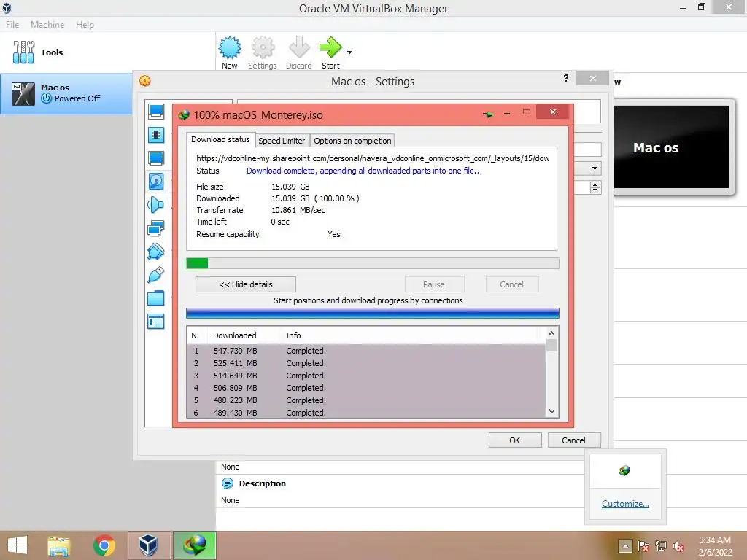Screen dimensions: 747x560
Task: Click the spinner stepper in Settings dialog
Action: (x=595, y=187)
